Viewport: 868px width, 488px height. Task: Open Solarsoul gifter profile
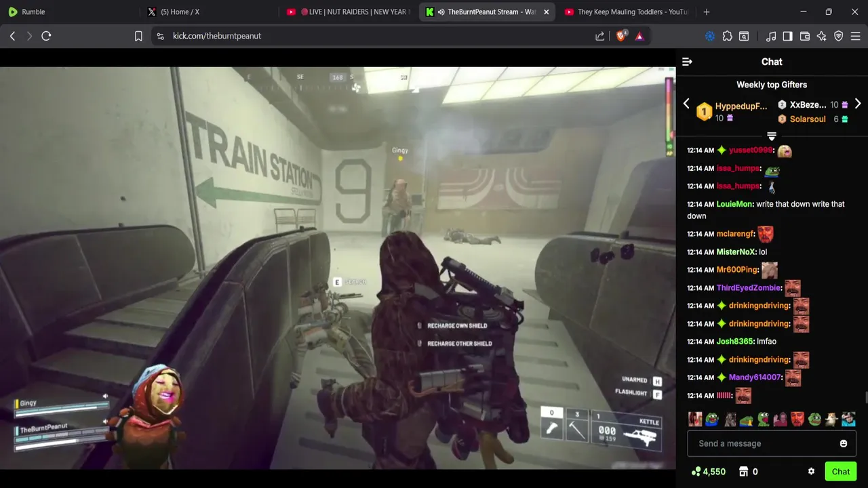(x=807, y=119)
